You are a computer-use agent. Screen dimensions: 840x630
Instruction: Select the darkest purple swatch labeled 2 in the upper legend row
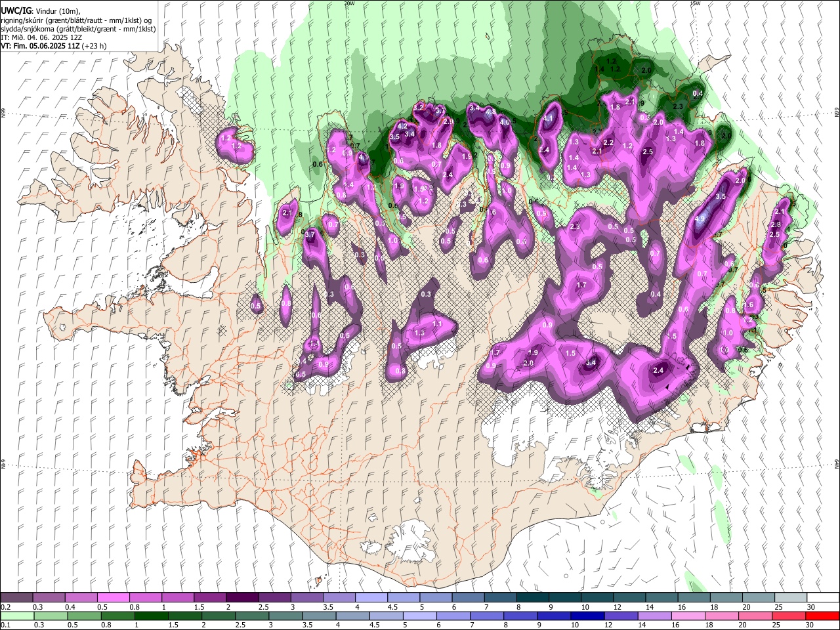241,598
